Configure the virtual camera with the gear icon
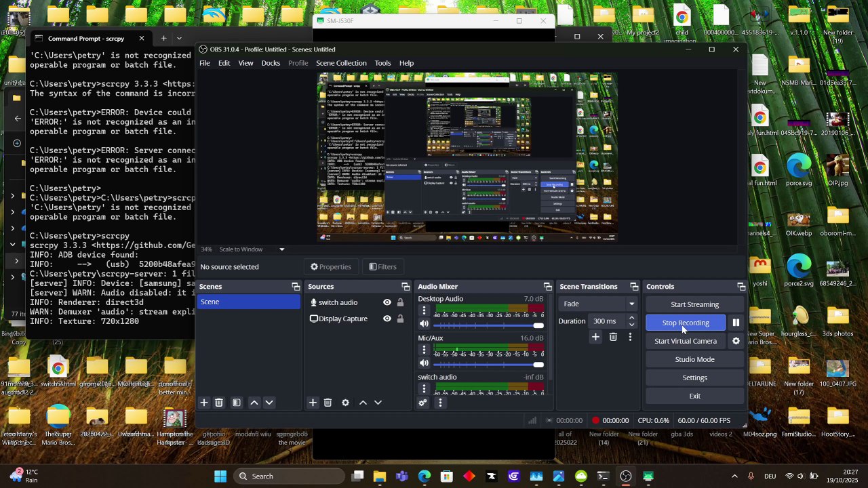 pos(736,341)
